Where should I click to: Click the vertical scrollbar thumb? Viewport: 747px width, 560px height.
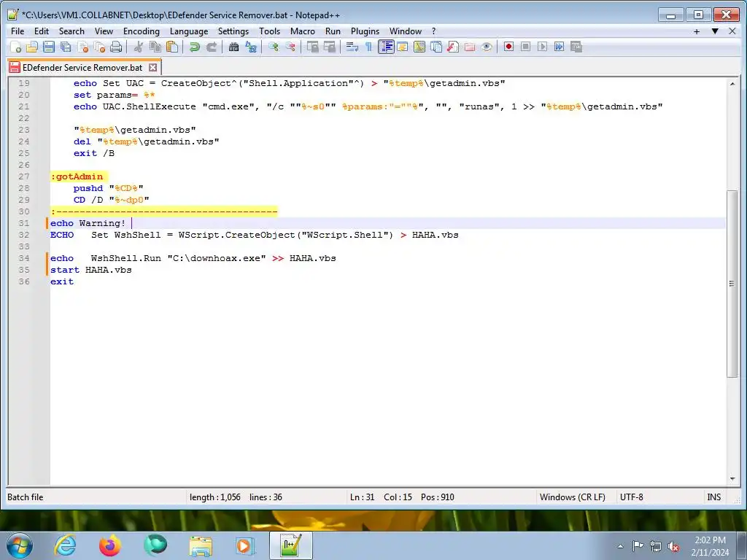point(732,284)
